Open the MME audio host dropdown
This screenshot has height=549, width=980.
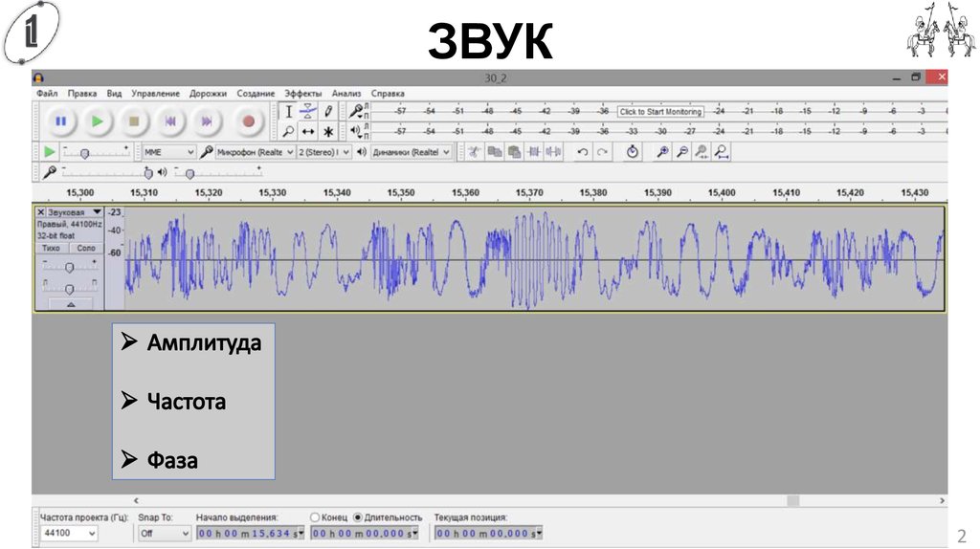pyautogui.click(x=168, y=152)
